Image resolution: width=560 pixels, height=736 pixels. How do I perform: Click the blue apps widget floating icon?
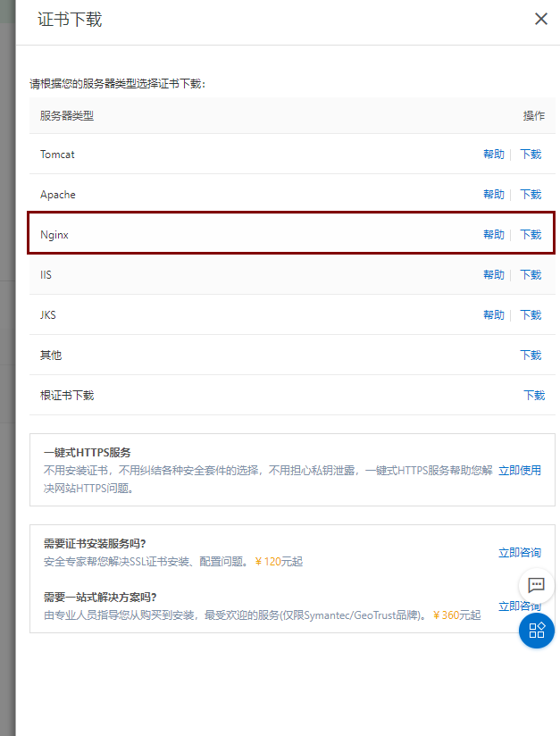pos(536,631)
